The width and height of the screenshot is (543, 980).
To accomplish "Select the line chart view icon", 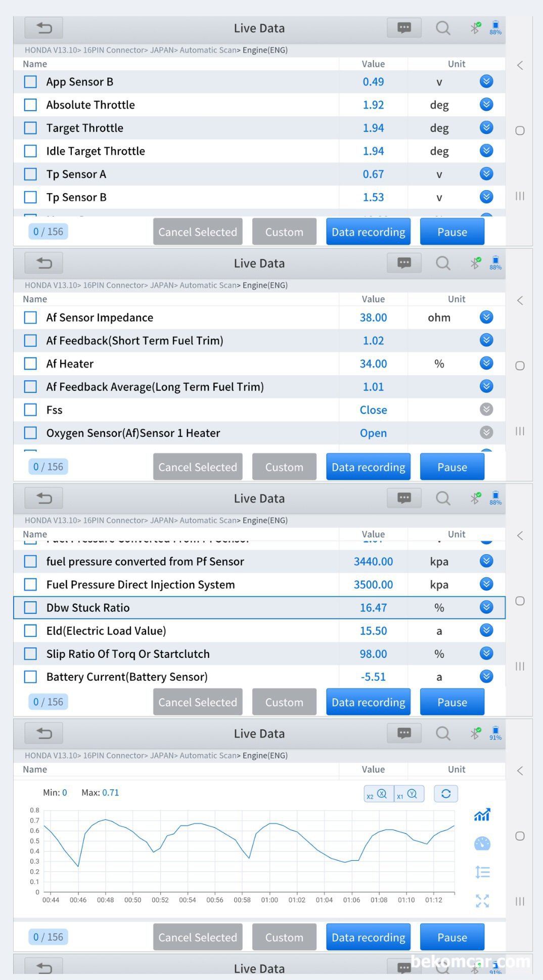I will (482, 815).
